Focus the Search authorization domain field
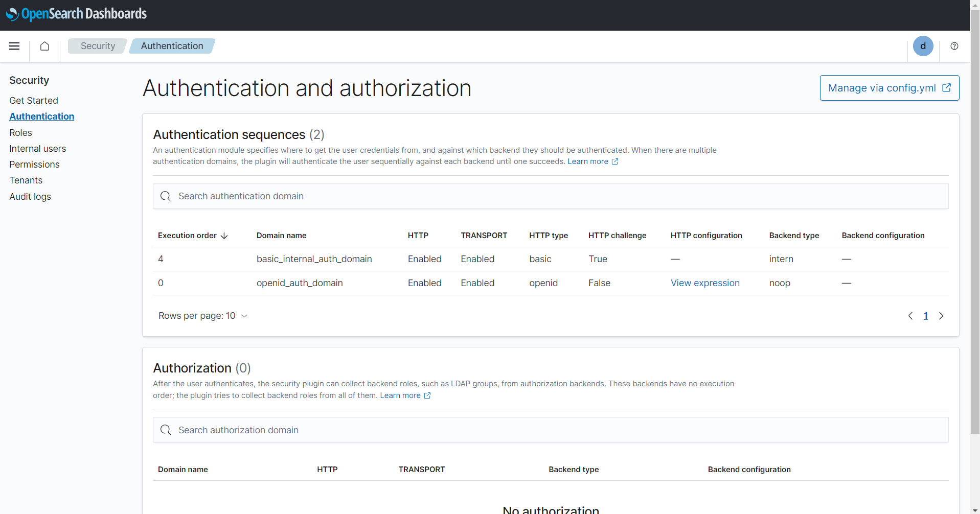This screenshot has height=514, width=980. (550, 430)
